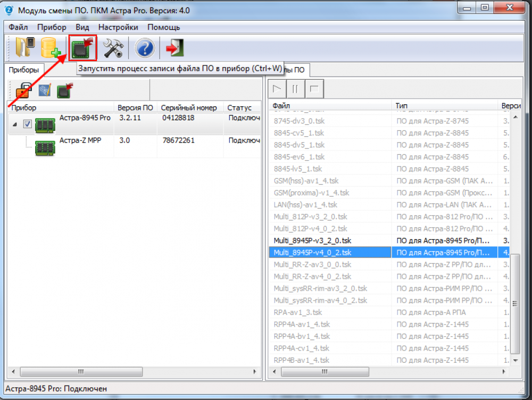
Task: Click the application icon in the title bar
Action: 9,10
